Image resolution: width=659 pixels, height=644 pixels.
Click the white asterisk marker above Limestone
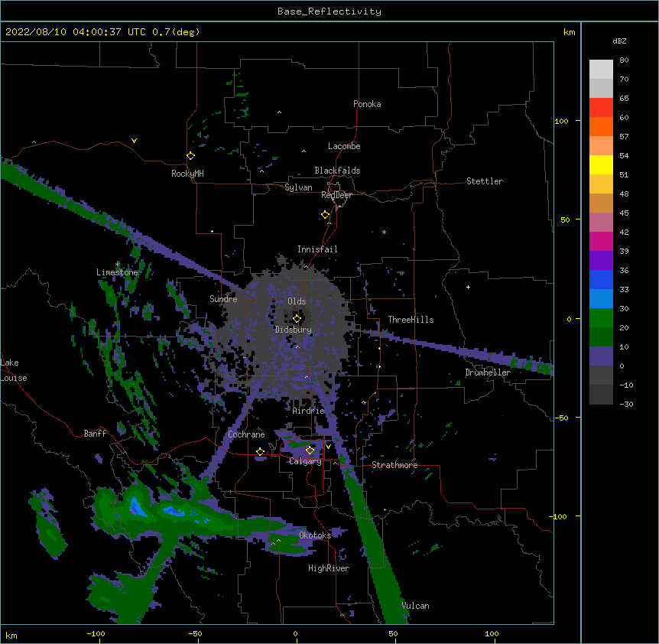[x=118, y=264]
